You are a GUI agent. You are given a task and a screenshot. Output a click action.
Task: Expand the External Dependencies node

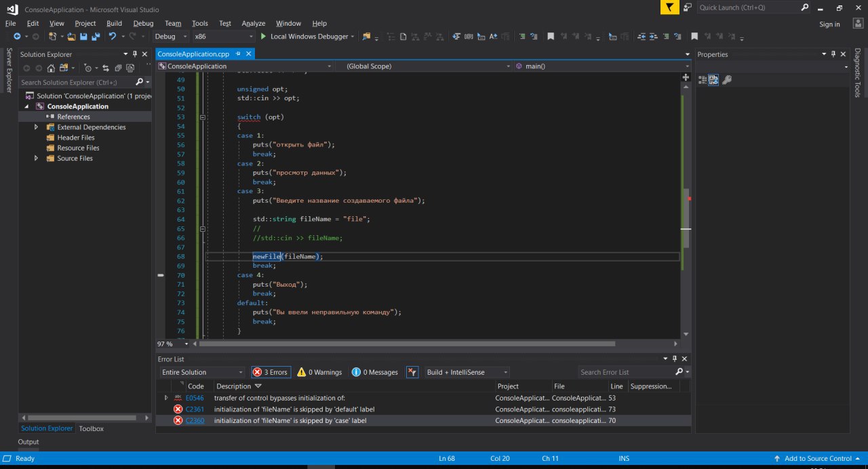[x=36, y=127]
